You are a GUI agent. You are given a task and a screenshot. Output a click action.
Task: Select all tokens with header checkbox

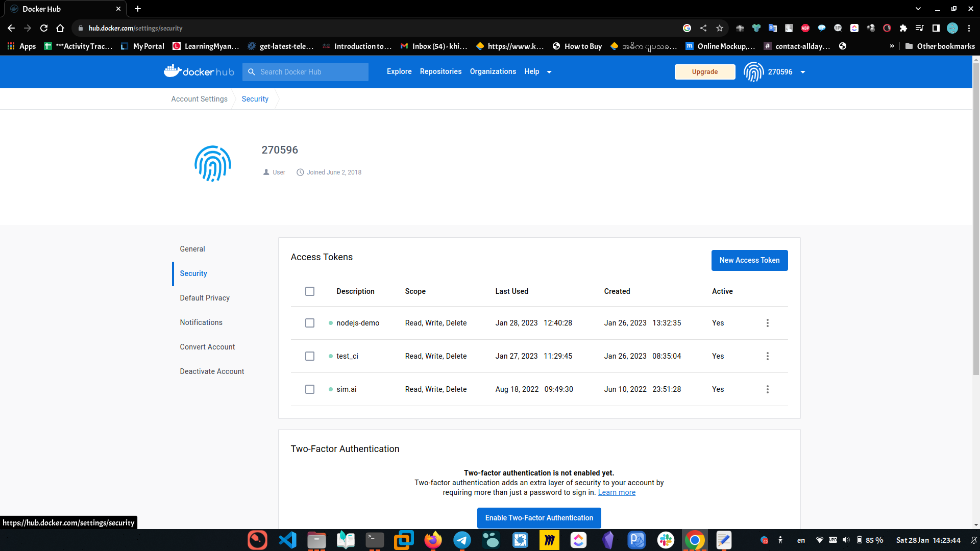coord(310,291)
